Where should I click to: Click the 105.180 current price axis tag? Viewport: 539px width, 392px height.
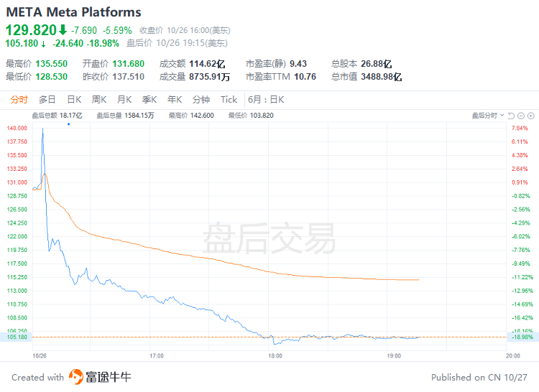[x=16, y=337]
